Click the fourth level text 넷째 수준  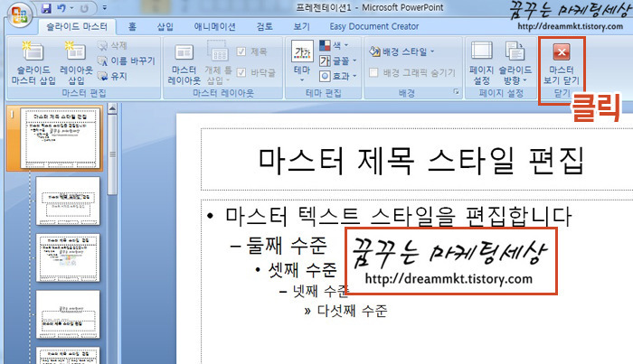[320, 291]
